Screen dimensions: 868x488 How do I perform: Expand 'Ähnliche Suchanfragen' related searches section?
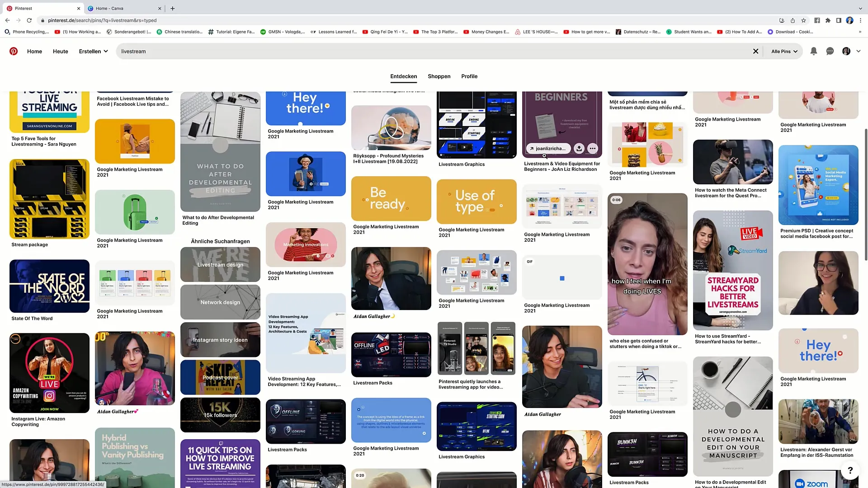click(220, 241)
